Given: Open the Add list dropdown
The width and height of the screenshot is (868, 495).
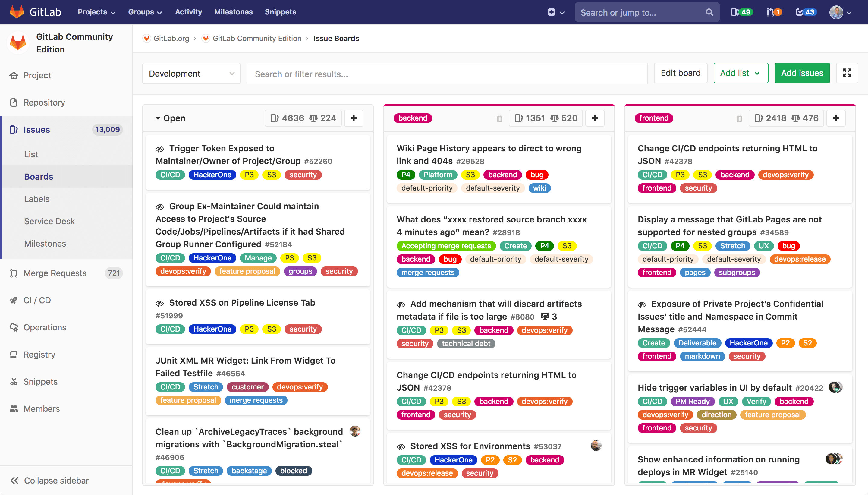Looking at the screenshot, I should 741,73.
